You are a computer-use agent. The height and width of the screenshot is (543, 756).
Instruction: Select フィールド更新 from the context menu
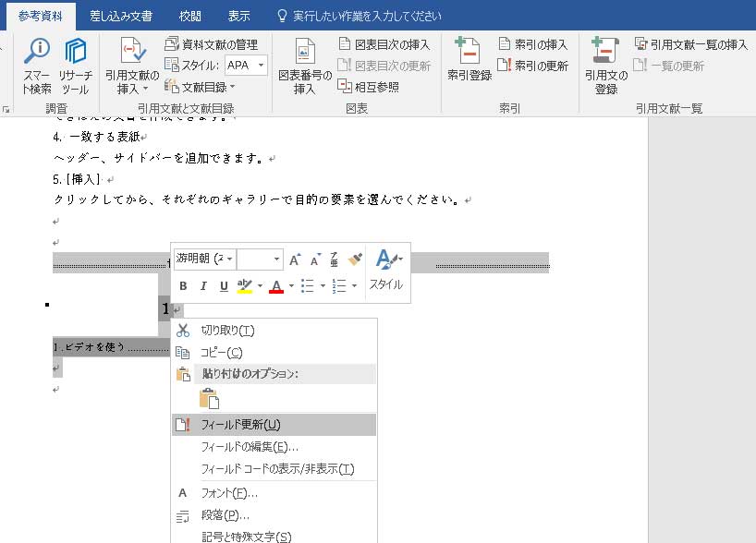(x=240, y=425)
